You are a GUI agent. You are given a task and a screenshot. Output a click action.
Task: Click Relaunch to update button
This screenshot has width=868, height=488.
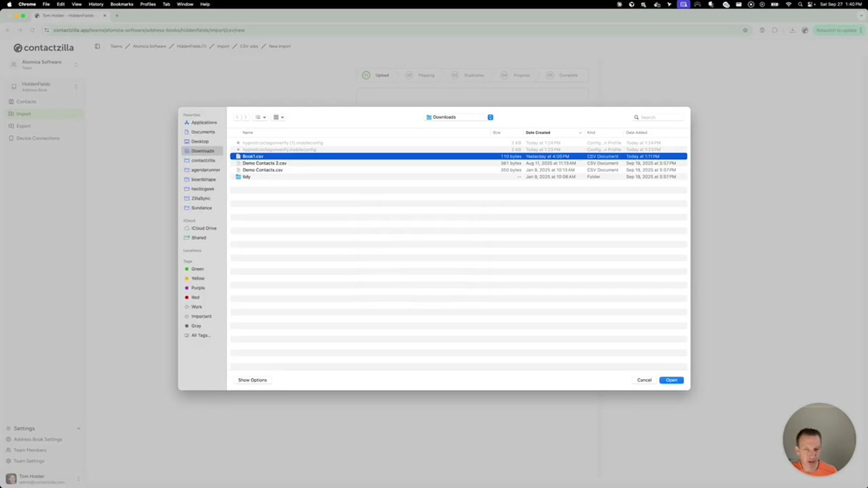(x=838, y=30)
